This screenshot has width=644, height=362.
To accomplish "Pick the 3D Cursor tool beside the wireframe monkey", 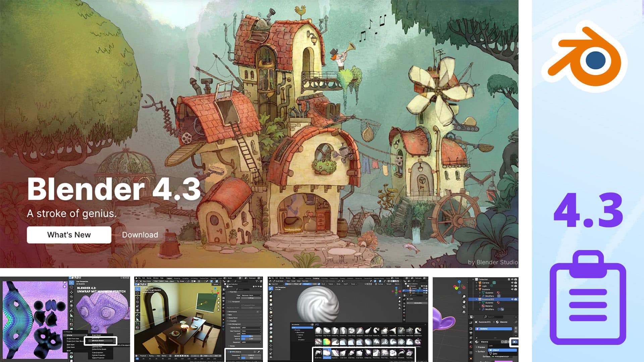I will point(71,288).
